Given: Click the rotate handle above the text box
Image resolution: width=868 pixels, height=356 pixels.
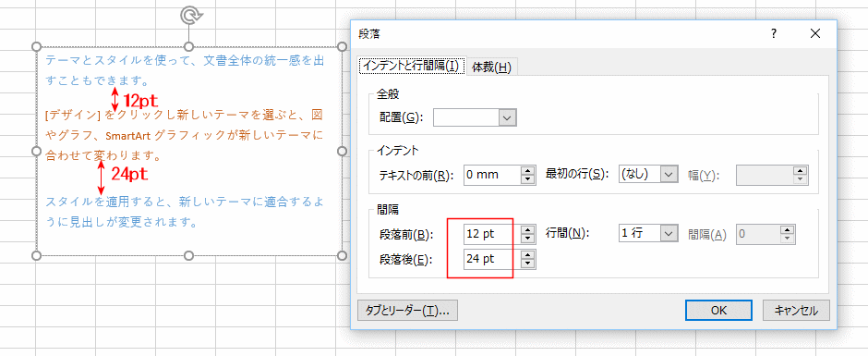Looking at the screenshot, I should pos(188,16).
